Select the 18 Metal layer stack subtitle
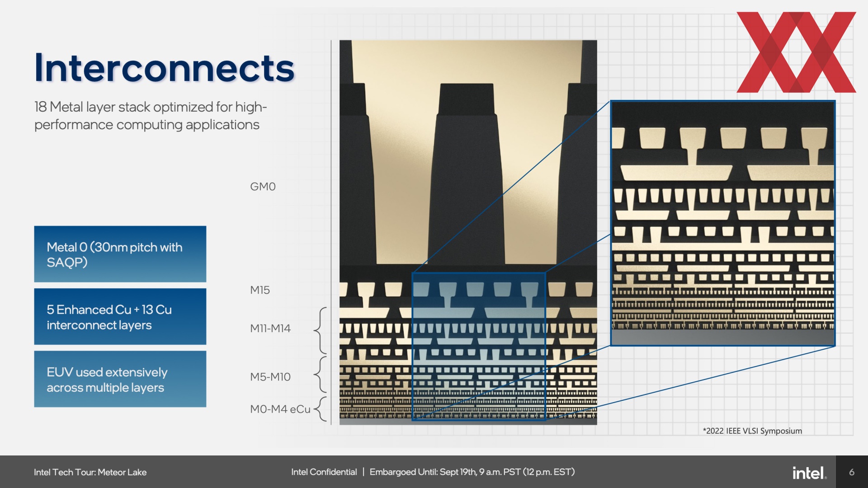This screenshot has height=488, width=868. pos(151,116)
